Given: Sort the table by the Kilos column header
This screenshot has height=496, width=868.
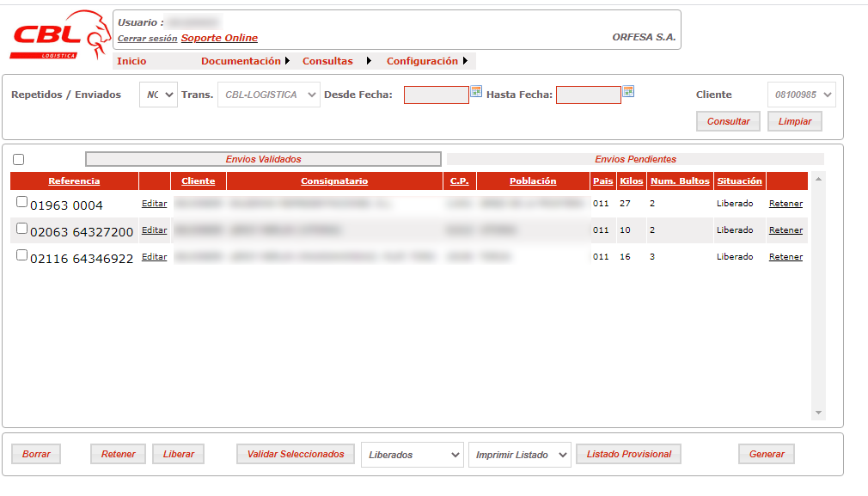Looking at the screenshot, I should click(x=631, y=181).
